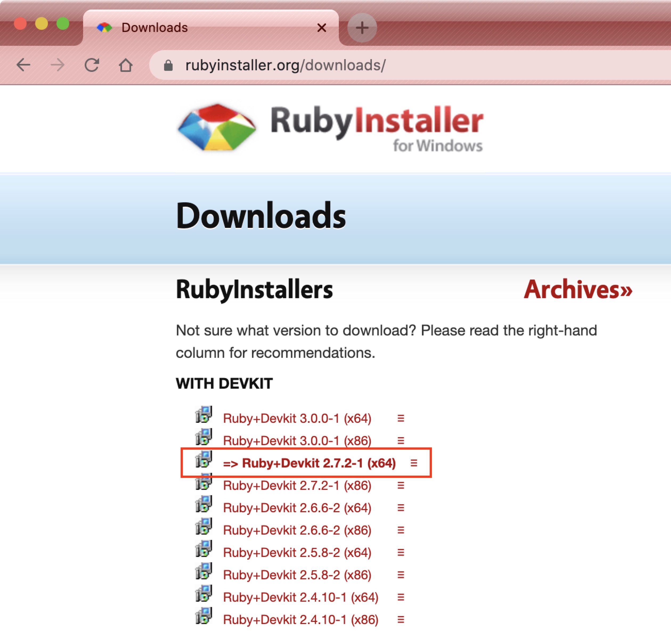Image resolution: width=671 pixels, height=644 pixels.
Task: Open a new browser tab
Action: pos(362,27)
